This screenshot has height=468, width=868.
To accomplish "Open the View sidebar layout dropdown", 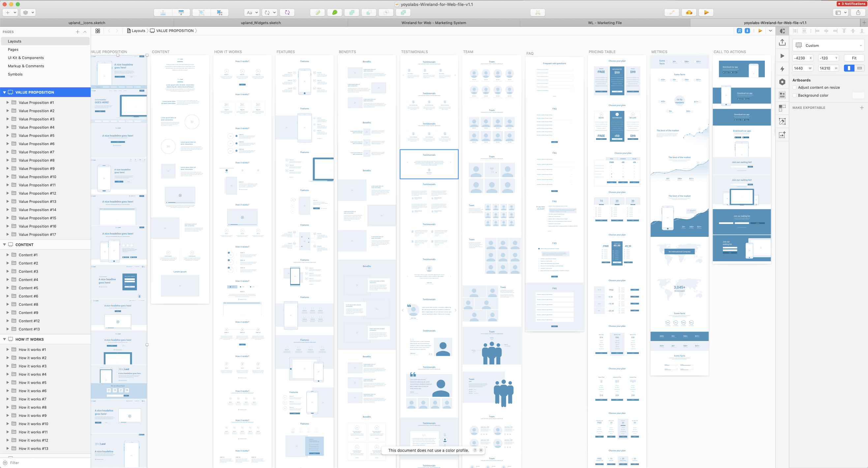I will [x=841, y=13].
